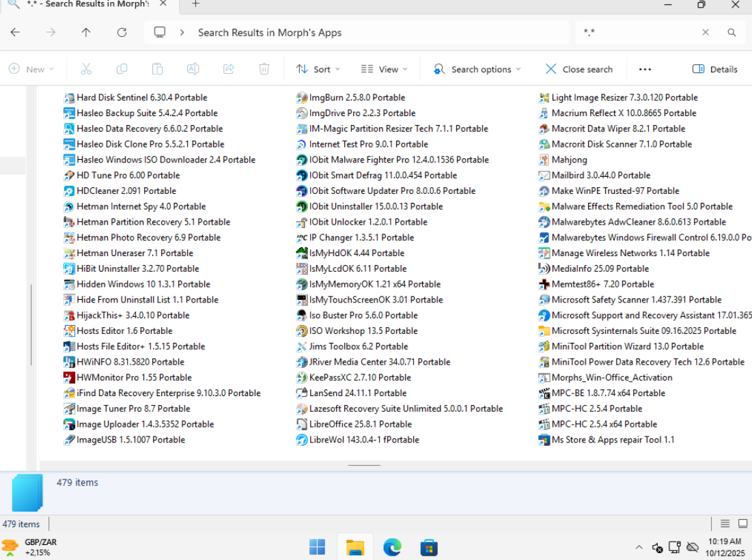Click the Back arrow button
Viewport: 752px width, 560px height.
point(15,32)
